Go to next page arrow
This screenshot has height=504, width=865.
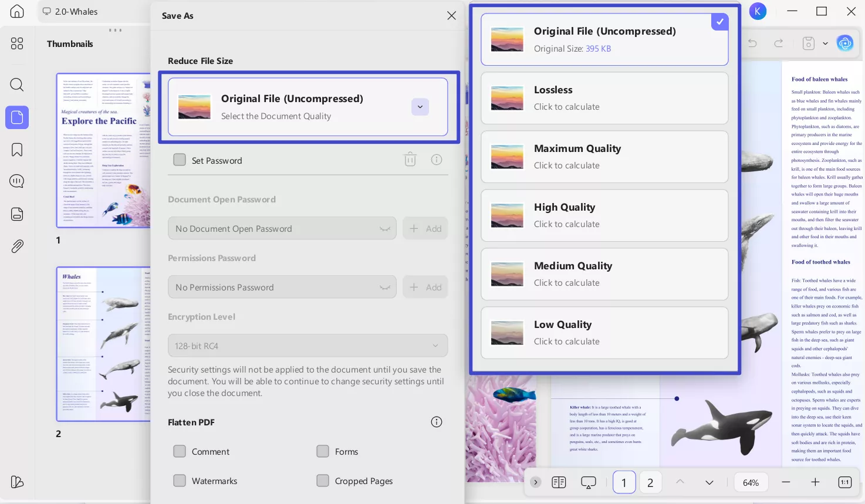point(709,482)
